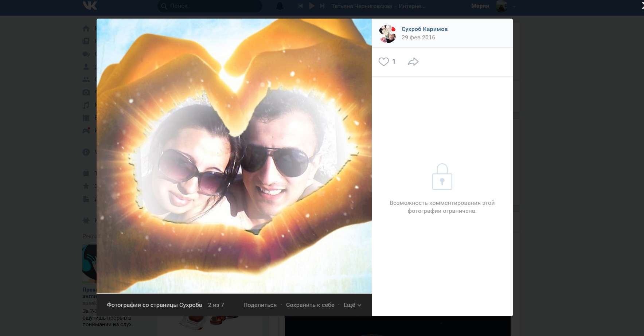
Task: Open My Page house icon in sidebar
Action: click(86, 28)
